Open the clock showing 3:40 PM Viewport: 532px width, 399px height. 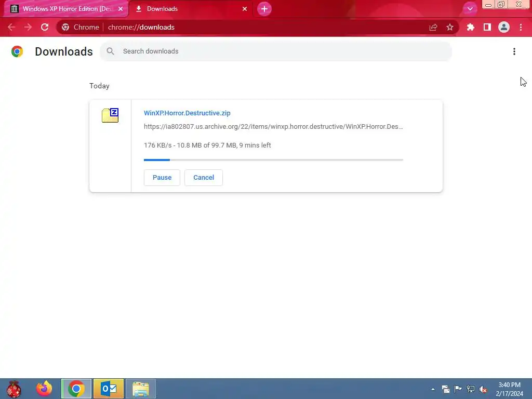[509, 389]
